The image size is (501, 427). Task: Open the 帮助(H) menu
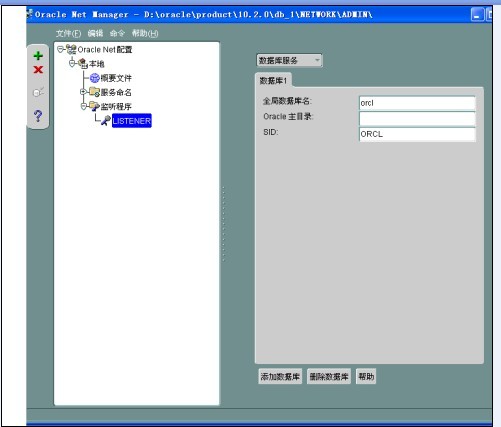[x=145, y=33]
